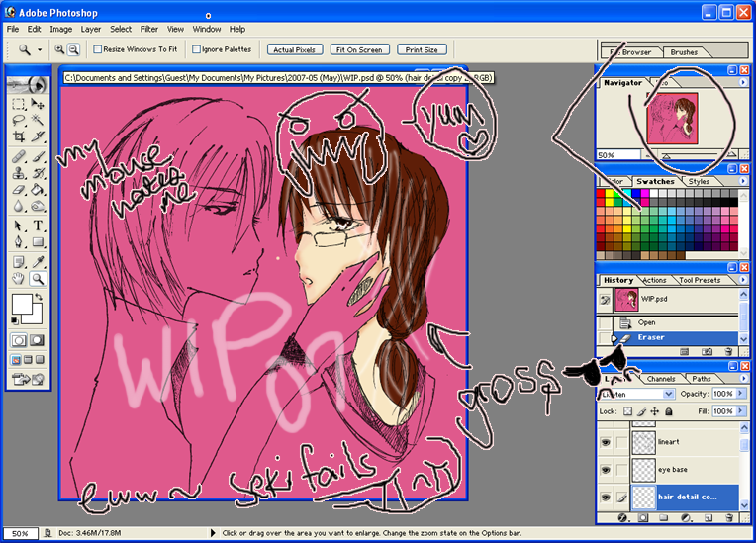Activate the Crop tool

click(19, 136)
